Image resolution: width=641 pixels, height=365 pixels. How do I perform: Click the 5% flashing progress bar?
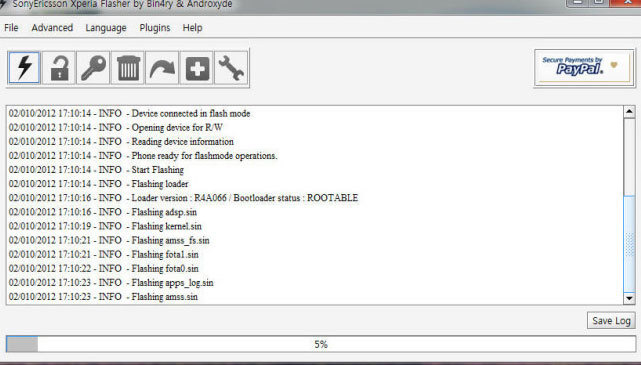click(321, 344)
